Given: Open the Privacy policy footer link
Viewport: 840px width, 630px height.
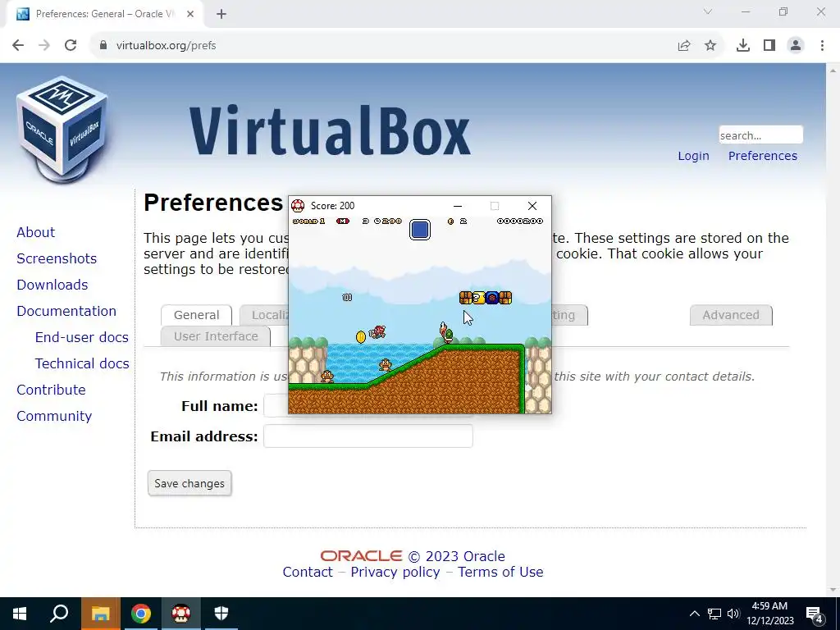Looking at the screenshot, I should [395, 572].
